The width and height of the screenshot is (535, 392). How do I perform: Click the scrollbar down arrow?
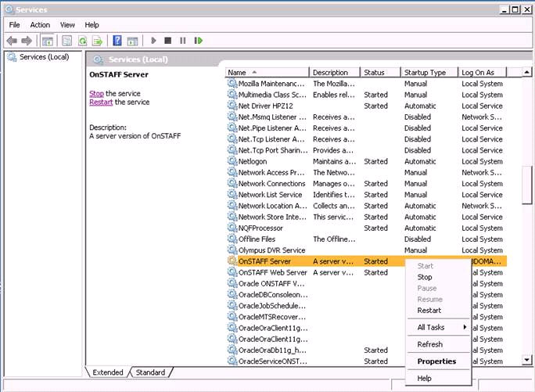coord(527,360)
